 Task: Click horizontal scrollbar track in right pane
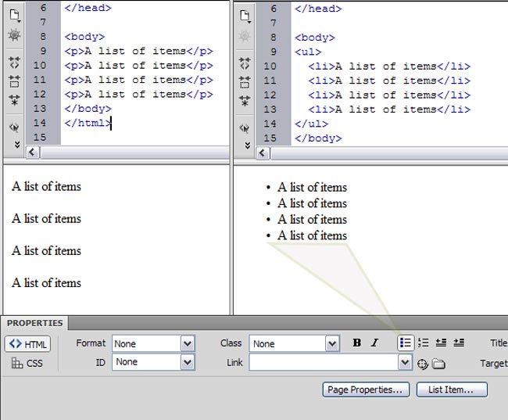[388, 153]
